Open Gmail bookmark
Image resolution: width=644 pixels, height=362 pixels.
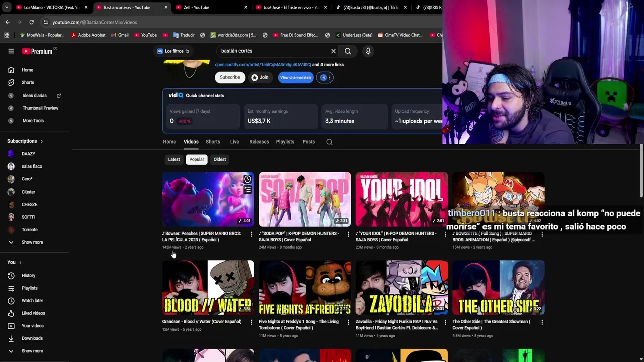(x=119, y=35)
